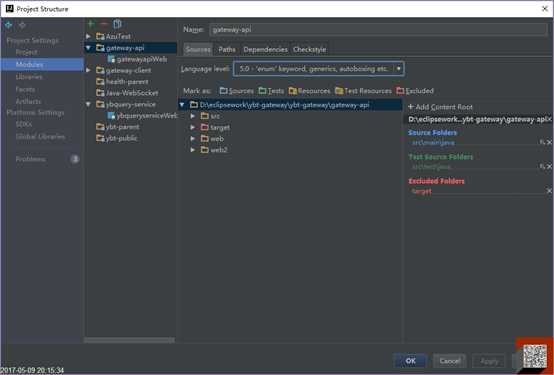Viewport: 554px width, 375px height.
Task: Open the Language level dropdown
Action: (x=318, y=69)
